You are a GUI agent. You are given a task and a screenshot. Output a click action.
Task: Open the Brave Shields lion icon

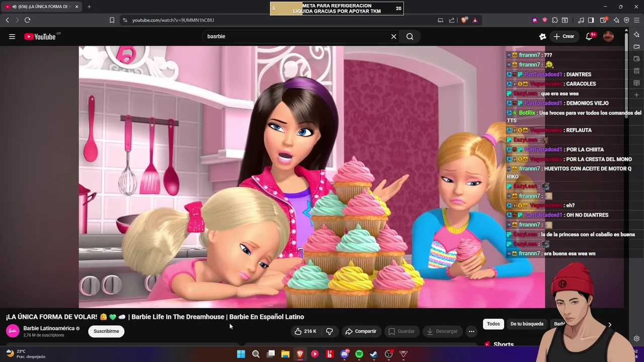pyautogui.click(x=464, y=20)
